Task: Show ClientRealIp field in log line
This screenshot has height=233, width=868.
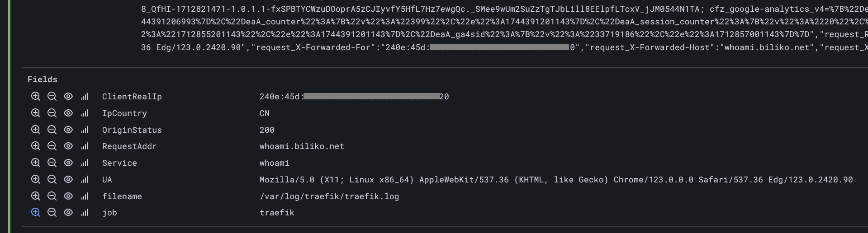Action: (68, 96)
